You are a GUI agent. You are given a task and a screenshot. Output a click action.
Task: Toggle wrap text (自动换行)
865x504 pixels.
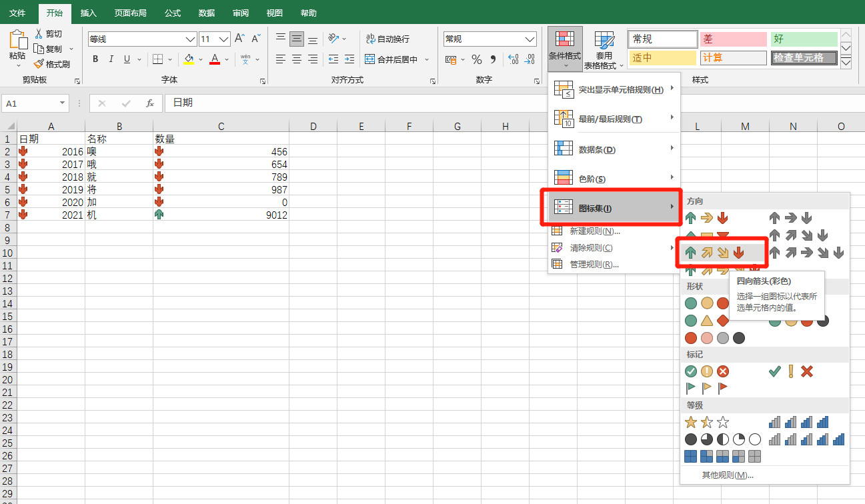point(387,39)
